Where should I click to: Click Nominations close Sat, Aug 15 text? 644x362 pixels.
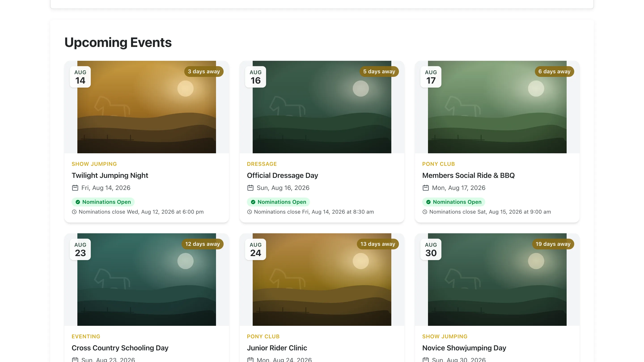pyautogui.click(x=490, y=212)
